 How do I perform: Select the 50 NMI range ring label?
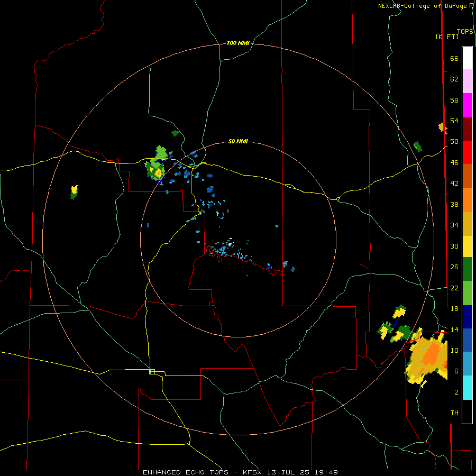pyautogui.click(x=238, y=141)
